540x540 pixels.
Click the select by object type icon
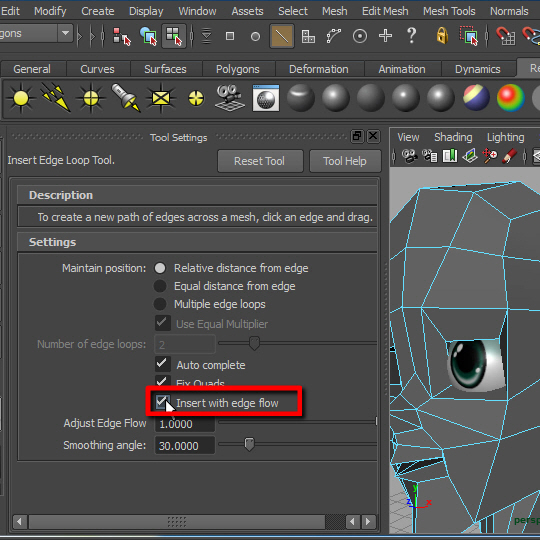coord(148,36)
